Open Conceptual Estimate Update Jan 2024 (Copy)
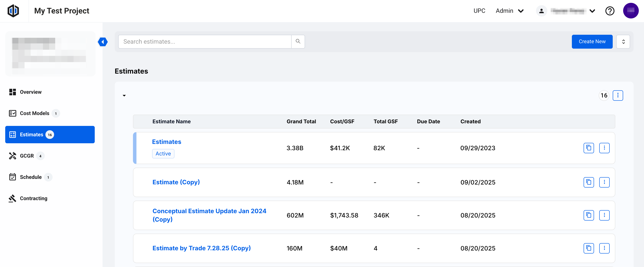644x267 pixels. tap(209, 215)
